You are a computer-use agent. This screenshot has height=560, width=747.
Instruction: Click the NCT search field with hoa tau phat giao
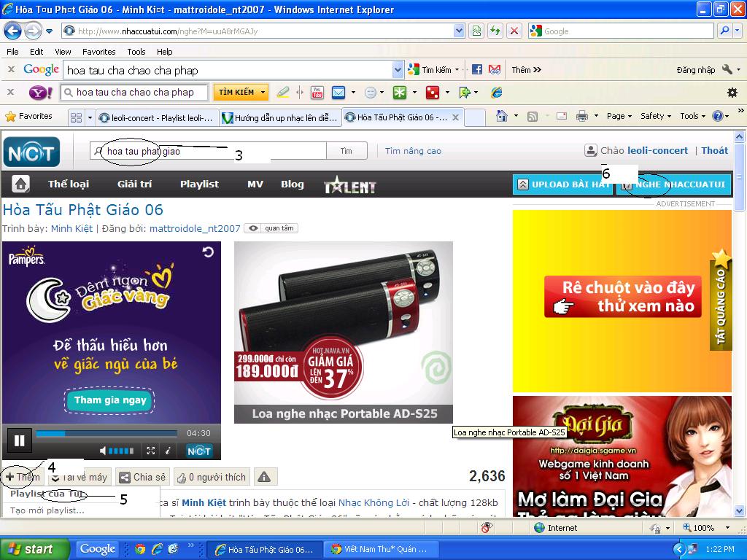coord(208,151)
